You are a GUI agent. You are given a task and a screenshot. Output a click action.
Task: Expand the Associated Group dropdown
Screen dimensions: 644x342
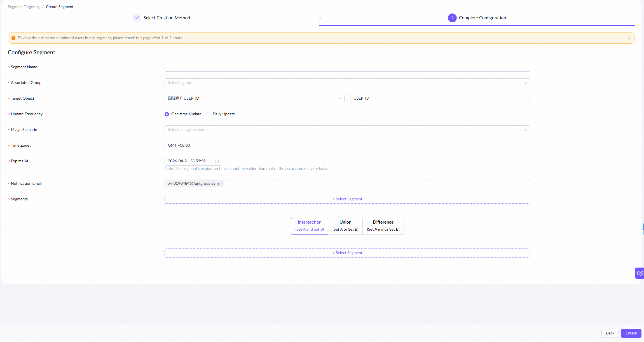(347, 83)
